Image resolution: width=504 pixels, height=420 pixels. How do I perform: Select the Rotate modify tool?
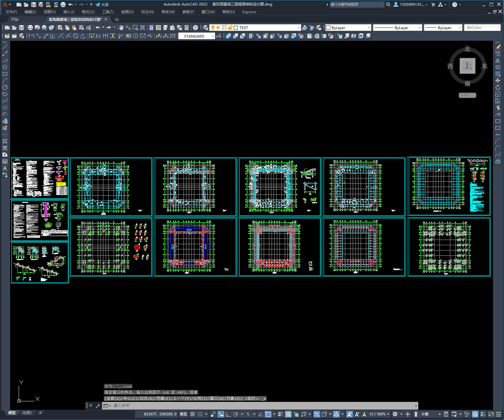(498, 87)
